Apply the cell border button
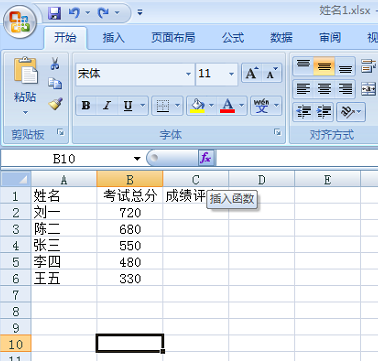Screen dimensions: 378x361 [163, 106]
